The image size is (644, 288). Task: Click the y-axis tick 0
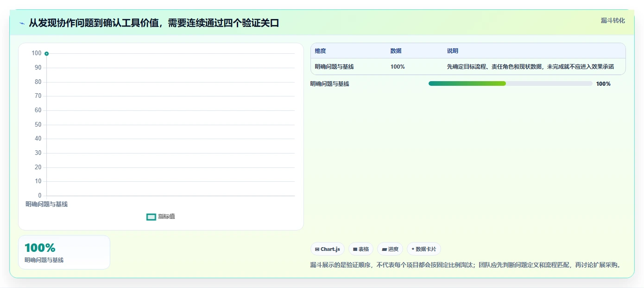(x=39, y=196)
